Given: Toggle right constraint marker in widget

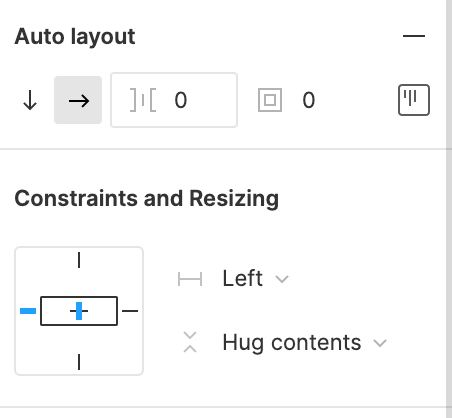Looking at the screenshot, I should (x=130, y=311).
